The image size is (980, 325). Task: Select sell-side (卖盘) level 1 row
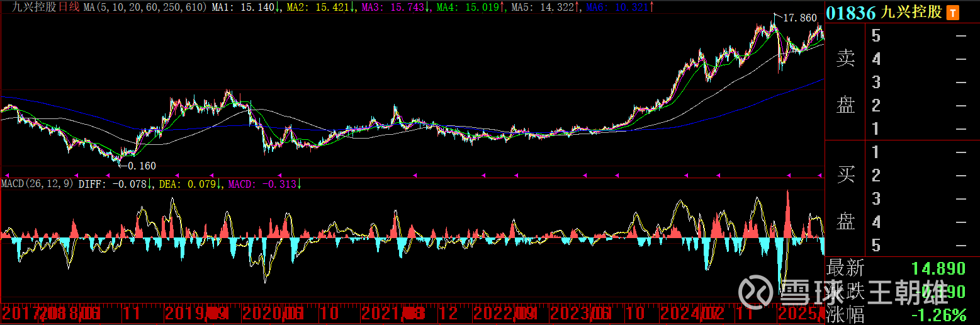tap(919, 129)
